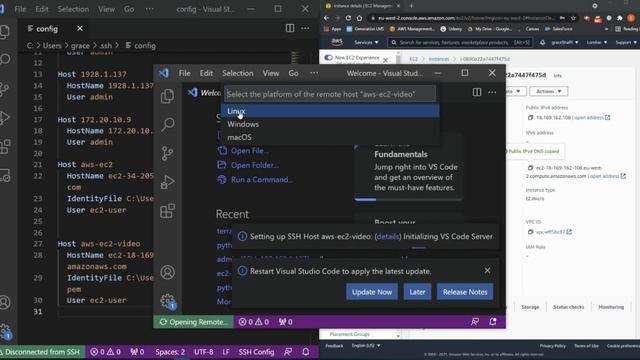Screen dimensions: 640x360
Task: Open Accounts in config window activity bar
Action: (4, 302)
